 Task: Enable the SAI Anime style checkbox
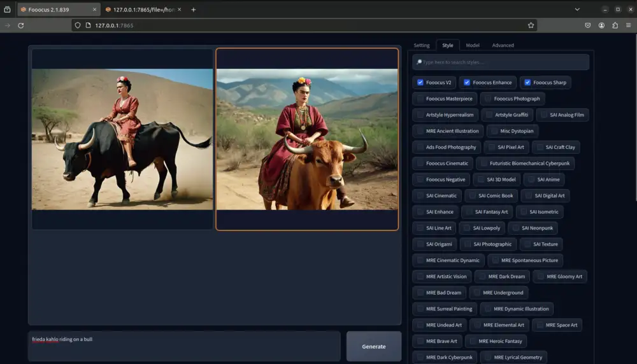(x=531, y=179)
